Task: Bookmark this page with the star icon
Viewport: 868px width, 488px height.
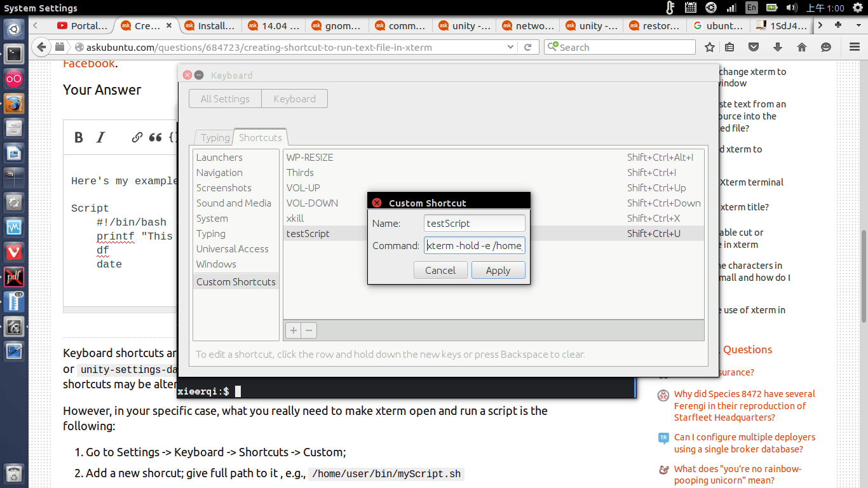Action: (710, 47)
